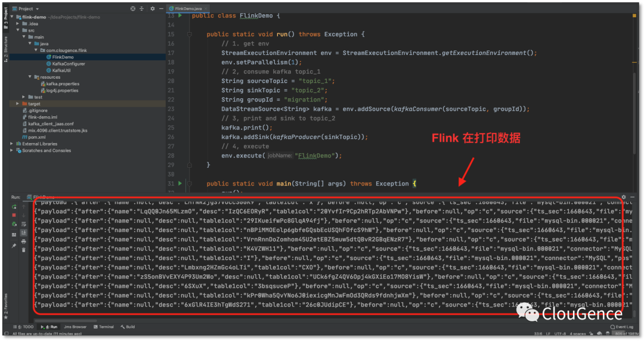Open pom.xml in project tree

click(33, 137)
